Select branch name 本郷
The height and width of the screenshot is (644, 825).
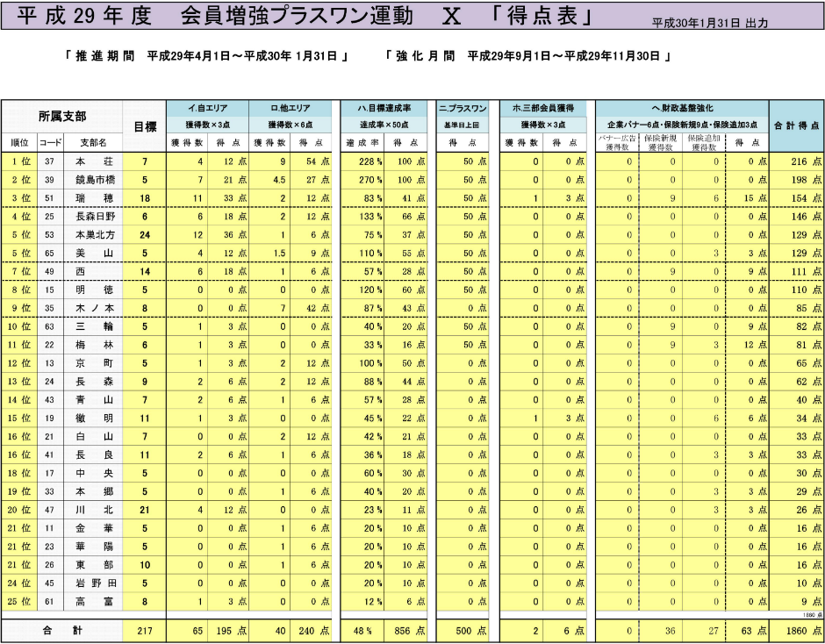pos(94,492)
